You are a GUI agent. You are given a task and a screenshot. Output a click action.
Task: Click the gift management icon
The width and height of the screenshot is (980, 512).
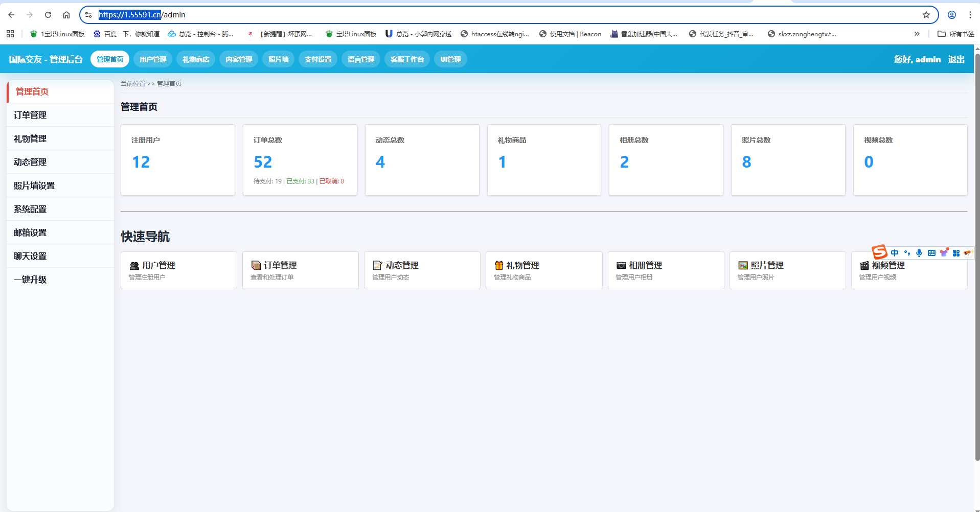(x=499, y=266)
